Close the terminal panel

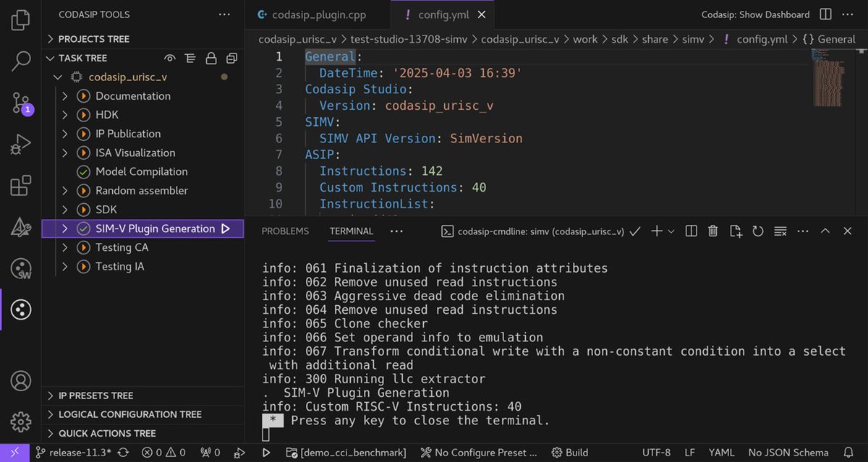click(848, 231)
